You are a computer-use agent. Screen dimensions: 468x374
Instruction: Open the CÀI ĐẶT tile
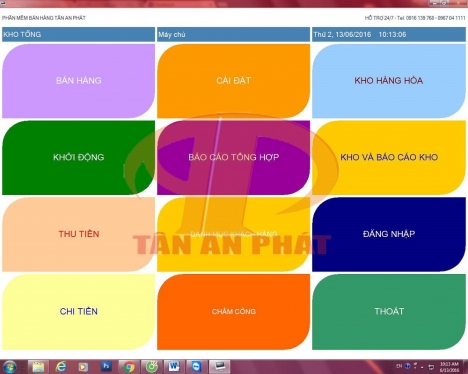[x=233, y=81]
